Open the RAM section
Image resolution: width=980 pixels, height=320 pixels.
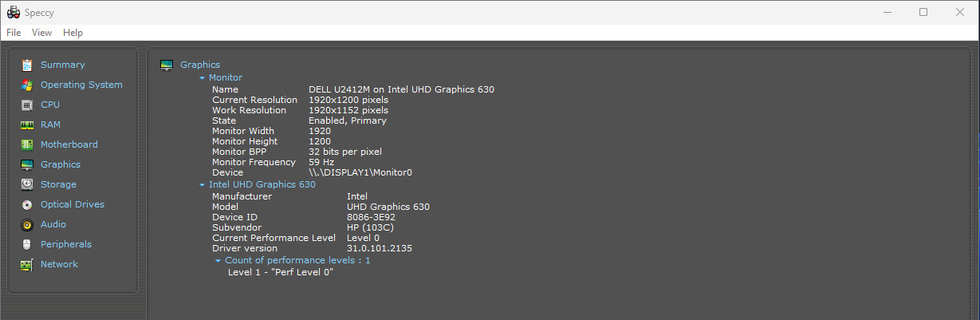(x=50, y=124)
